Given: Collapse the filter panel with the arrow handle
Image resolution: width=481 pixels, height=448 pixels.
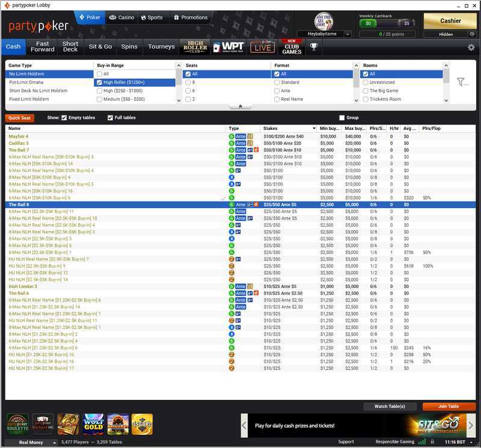Looking at the screenshot, I should [x=240, y=106].
